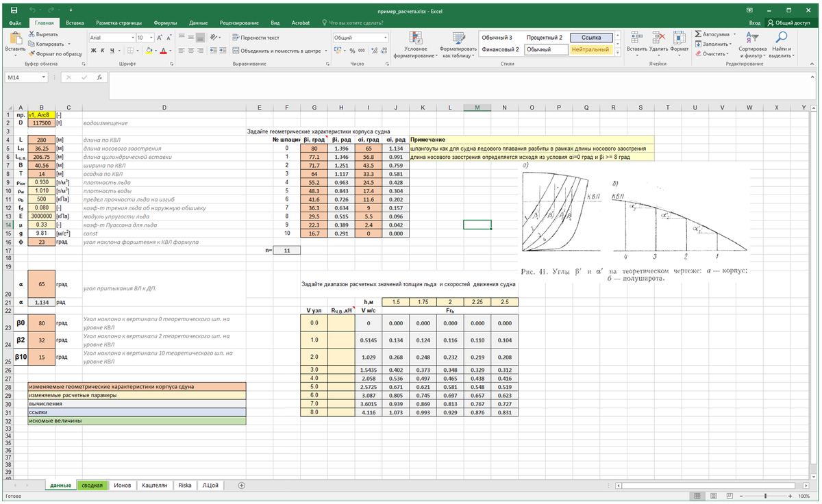Apply the Нейтральный cell style
The image size is (822, 504).
coord(590,49)
